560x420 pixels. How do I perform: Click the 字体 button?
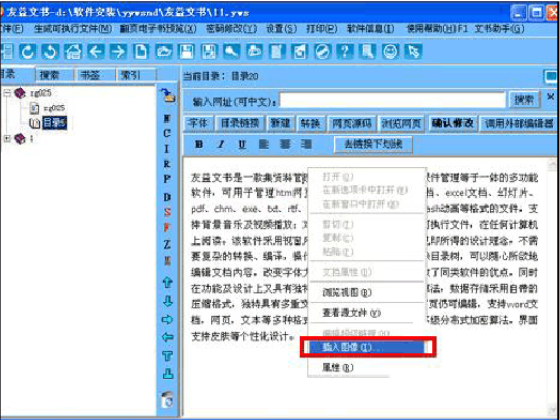click(199, 124)
